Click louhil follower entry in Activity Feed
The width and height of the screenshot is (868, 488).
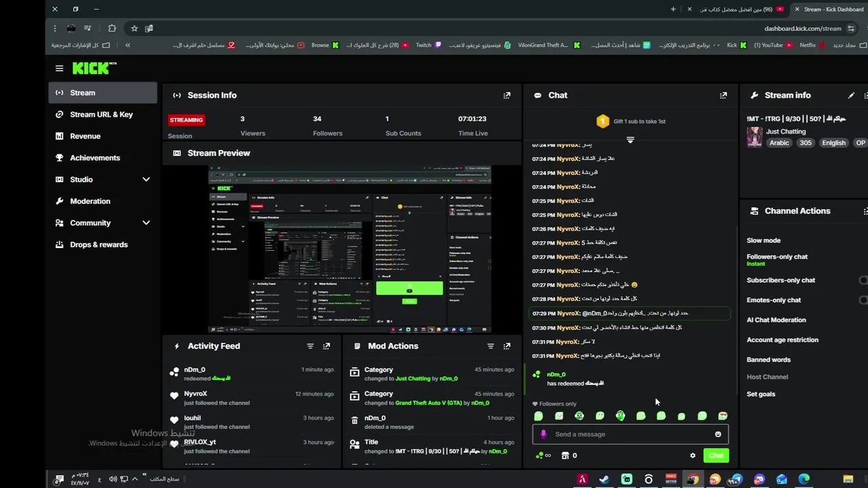(x=252, y=422)
